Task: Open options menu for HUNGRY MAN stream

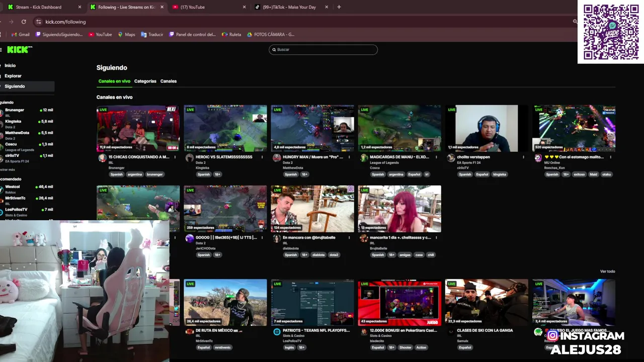Action: pyautogui.click(x=349, y=157)
